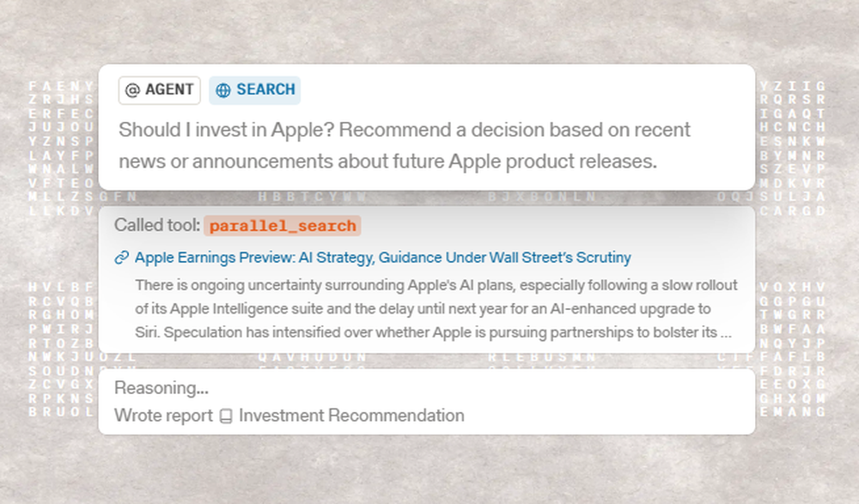The image size is (859, 504).
Task: Open the Investment Recommendation report
Action: (351, 416)
